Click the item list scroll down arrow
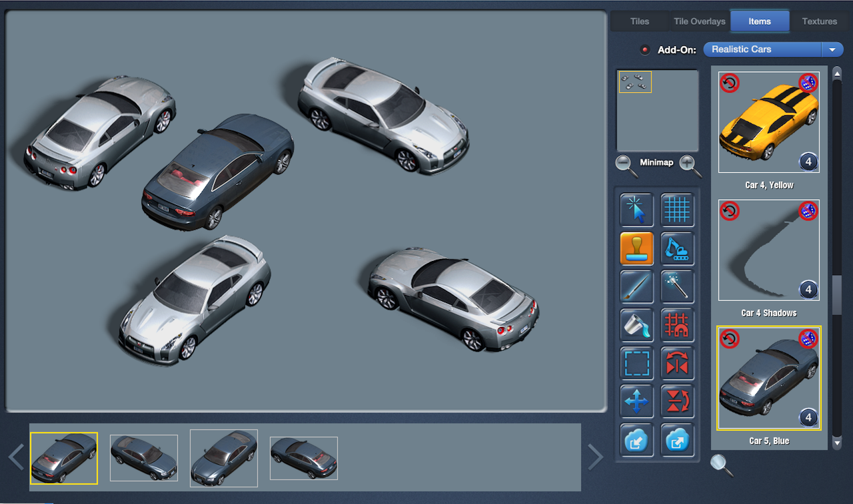 [x=838, y=442]
